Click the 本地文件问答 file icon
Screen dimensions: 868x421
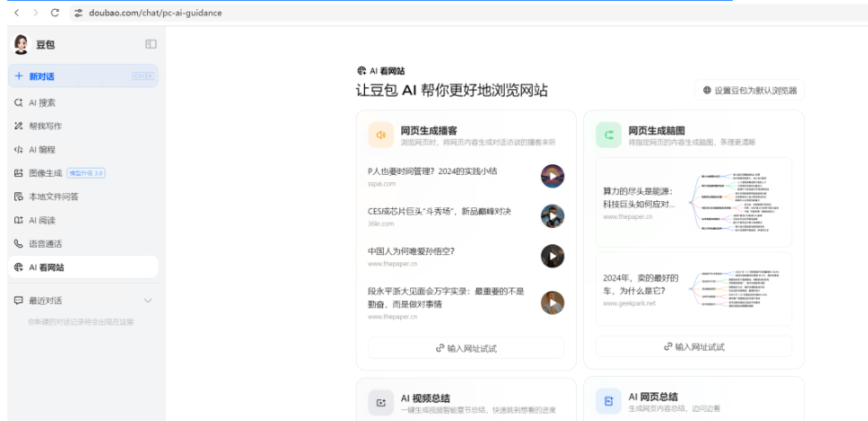[19, 197]
